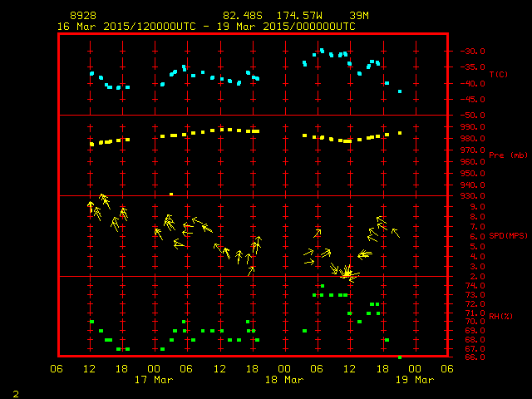Select the 17 Mar date marker
The width and height of the screenshot is (532, 399).
(x=154, y=380)
